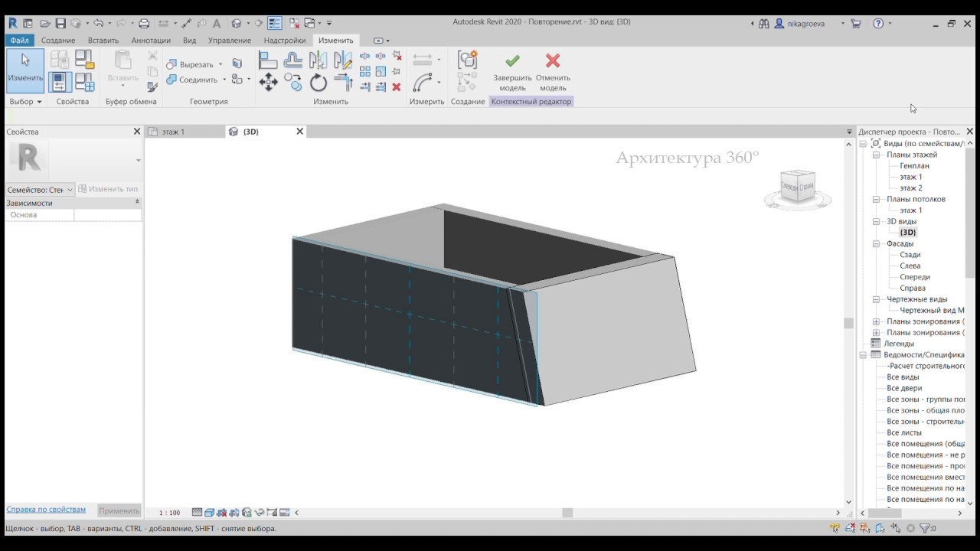Click Завершить модель green checkmark
This screenshot has height=551, width=980.
coord(513,70)
